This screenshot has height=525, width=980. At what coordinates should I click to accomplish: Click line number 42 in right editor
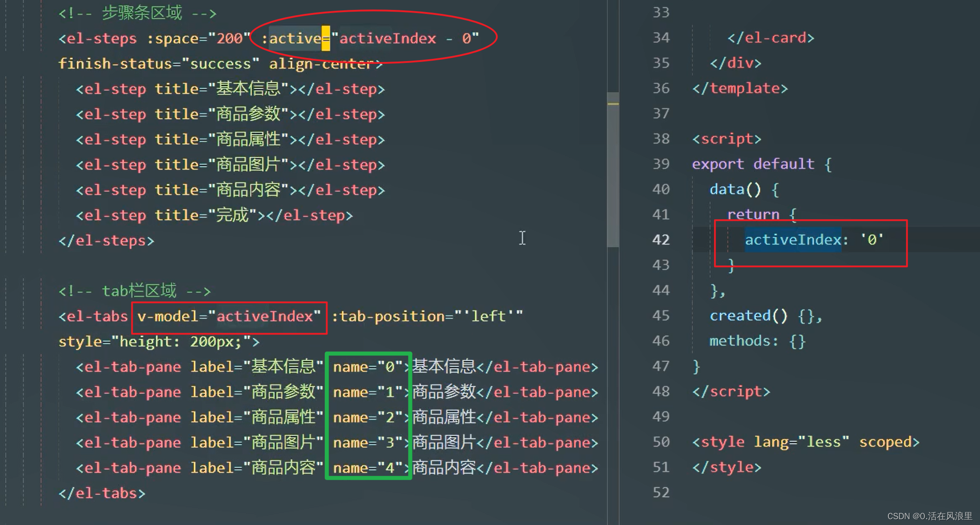click(x=661, y=239)
